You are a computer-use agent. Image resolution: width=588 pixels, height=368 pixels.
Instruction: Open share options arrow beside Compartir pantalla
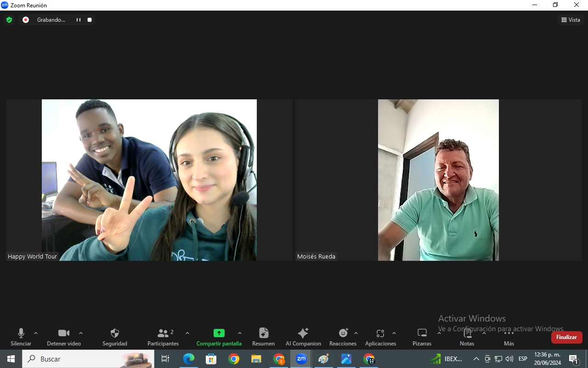click(x=240, y=333)
